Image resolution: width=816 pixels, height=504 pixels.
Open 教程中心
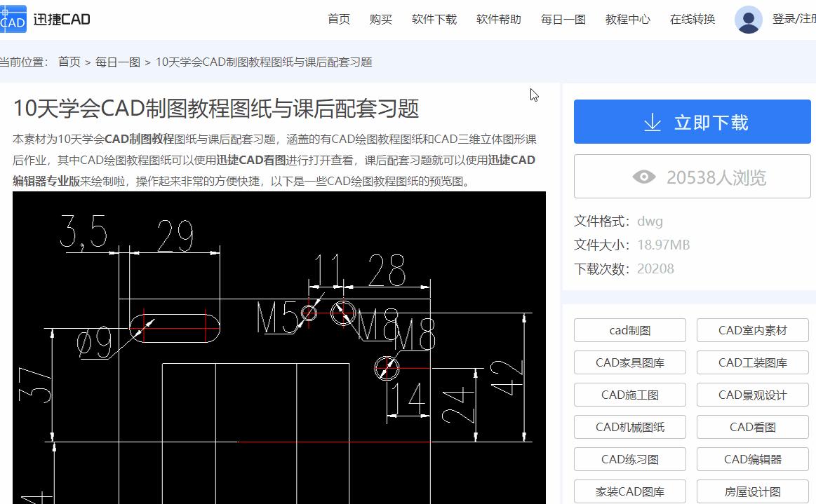click(x=628, y=19)
